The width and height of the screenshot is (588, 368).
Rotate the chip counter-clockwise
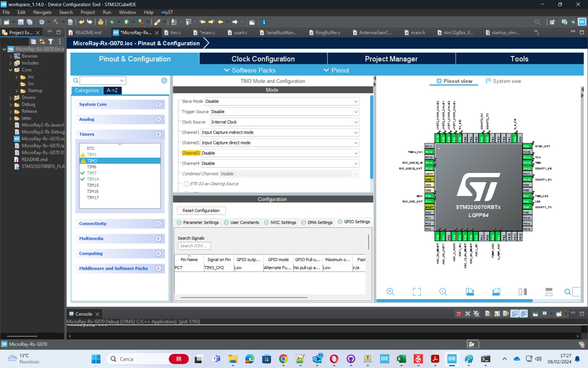[496, 292]
